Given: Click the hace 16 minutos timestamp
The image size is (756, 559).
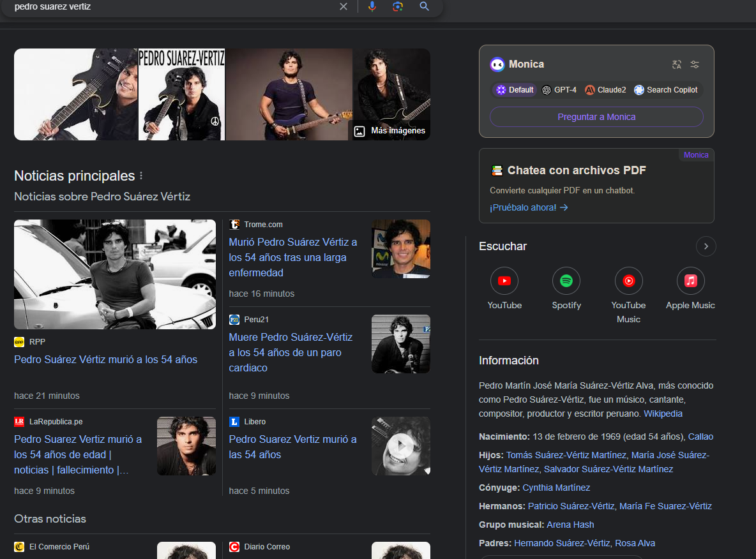Looking at the screenshot, I should (261, 294).
